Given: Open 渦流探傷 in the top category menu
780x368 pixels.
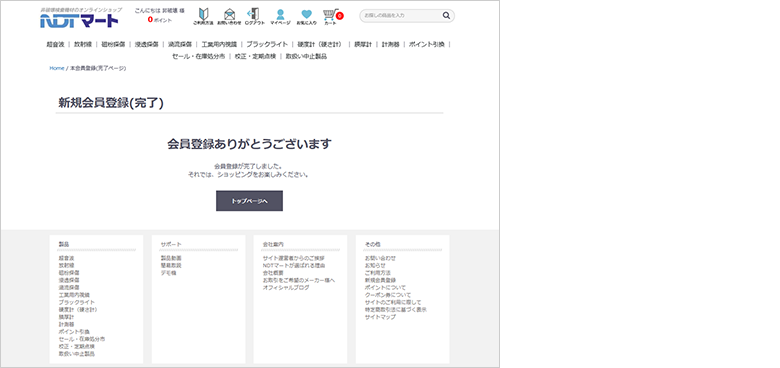Looking at the screenshot, I should click(x=180, y=44).
